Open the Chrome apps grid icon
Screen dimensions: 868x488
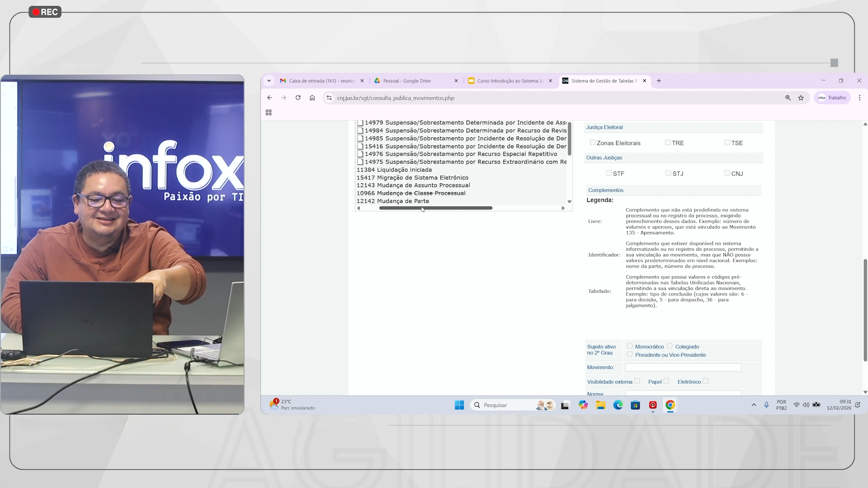pos(269,113)
